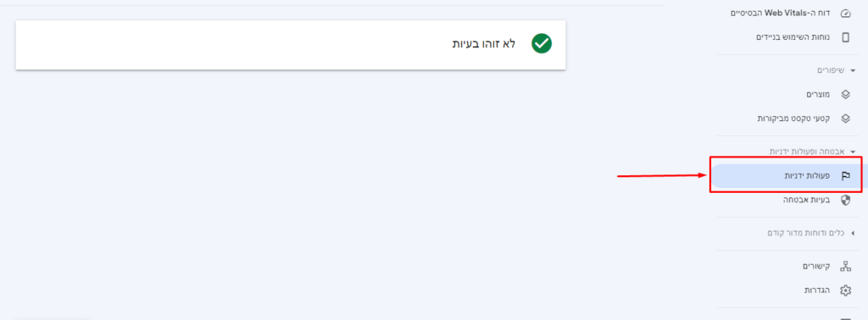Click the layers icon next to קטעי טקסט מביקורות
This screenshot has height=320, width=868.
tap(845, 119)
